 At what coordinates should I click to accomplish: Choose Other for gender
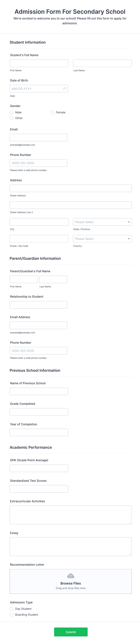11,118
